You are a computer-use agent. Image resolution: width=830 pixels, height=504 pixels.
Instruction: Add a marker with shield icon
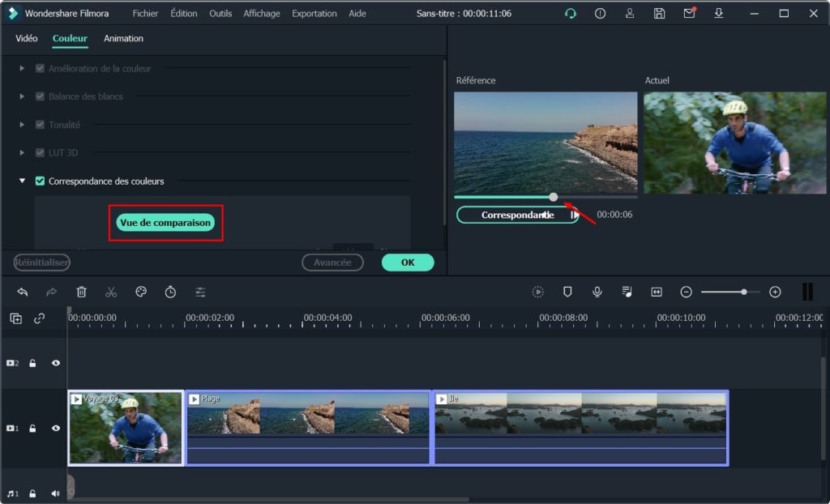coord(567,292)
